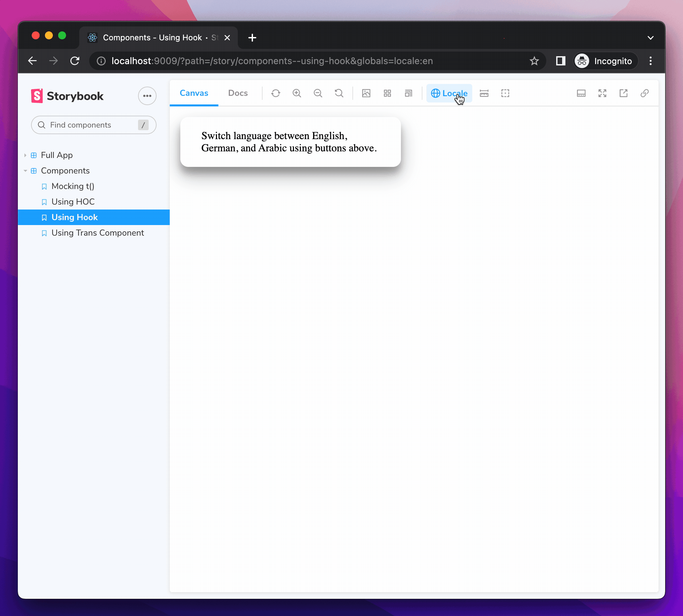Change the preview background
This screenshot has height=616, width=683.
click(366, 94)
